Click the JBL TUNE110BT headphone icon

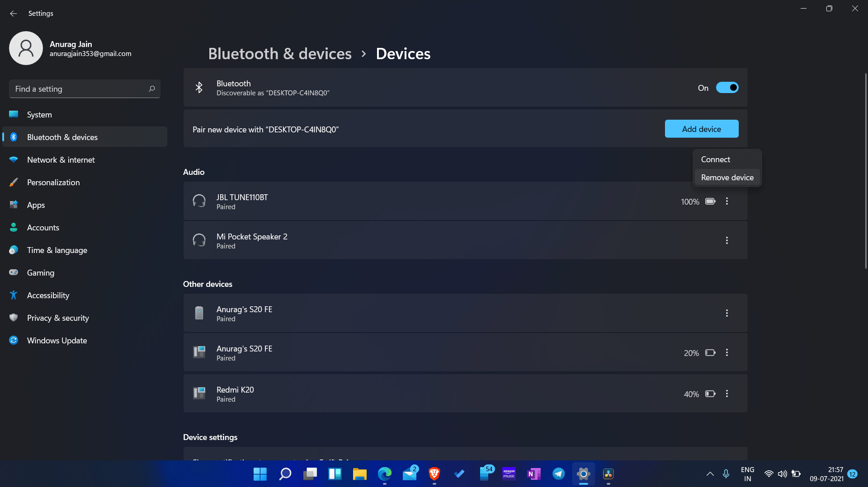pyautogui.click(x=199, y=201)
